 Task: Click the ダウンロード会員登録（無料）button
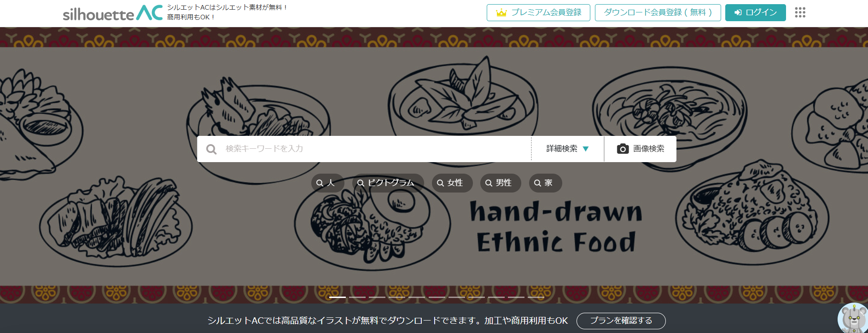(658, 12)
